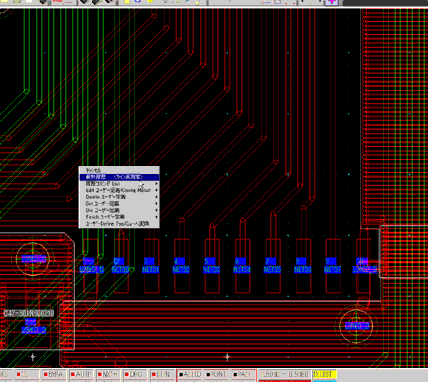Enable the DRC check indicator
This screenshot has height=382, width=428.
(x=134, y=374)
